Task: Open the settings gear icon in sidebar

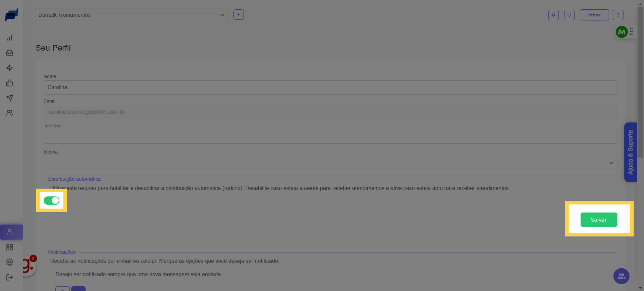Action: pos(10,262)
